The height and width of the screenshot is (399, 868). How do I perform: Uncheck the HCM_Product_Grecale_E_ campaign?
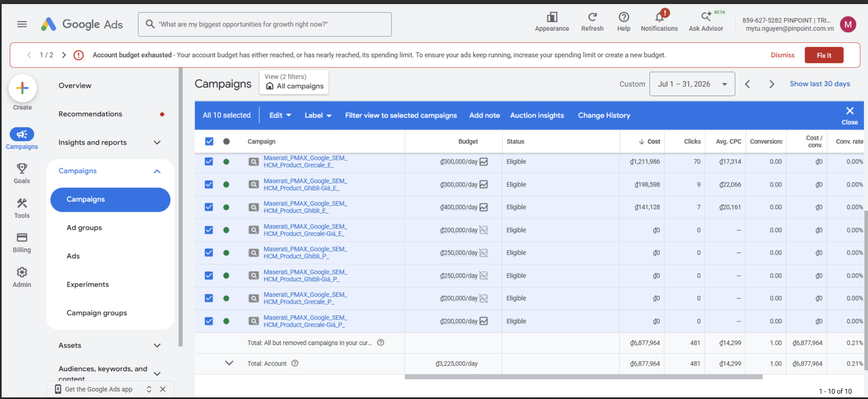(209, 161)
